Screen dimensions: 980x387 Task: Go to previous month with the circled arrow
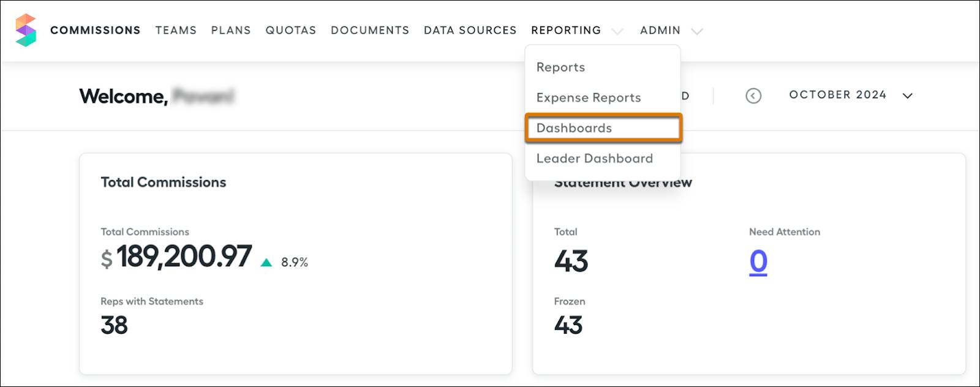pyautogui.click(x=753, y=96)
